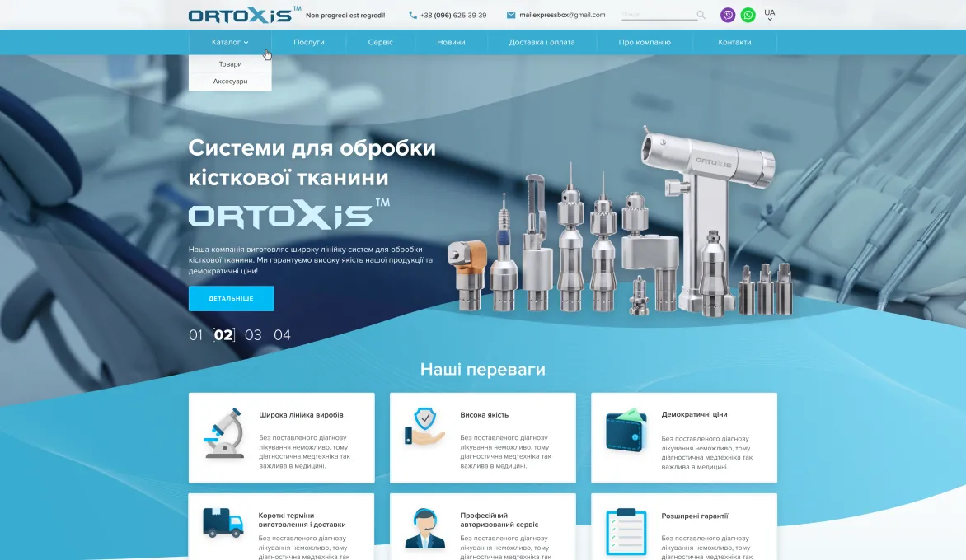Click the search magnifier icon
This screenshot has height=560, width=966.
click(x=701, y=15)
